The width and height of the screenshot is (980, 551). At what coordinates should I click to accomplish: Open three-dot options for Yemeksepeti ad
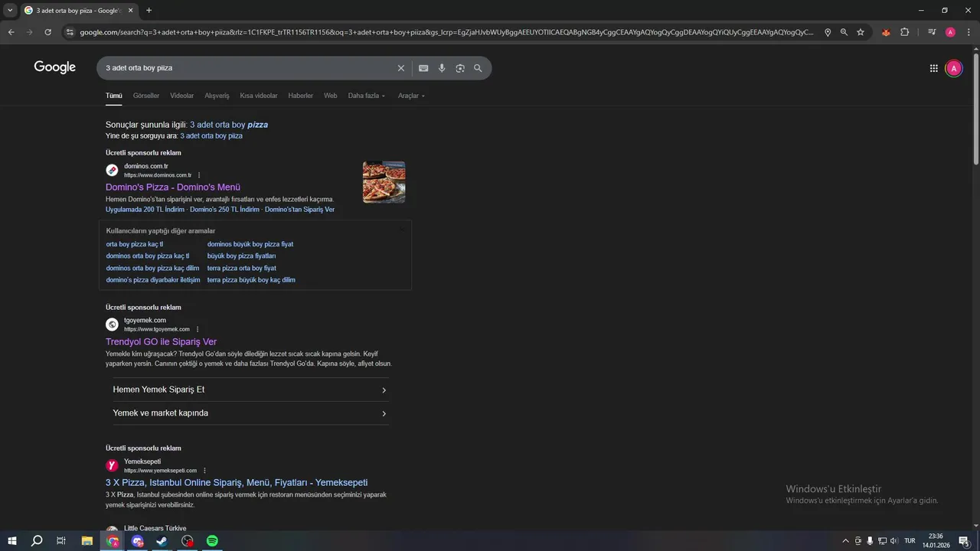(204, 471)
